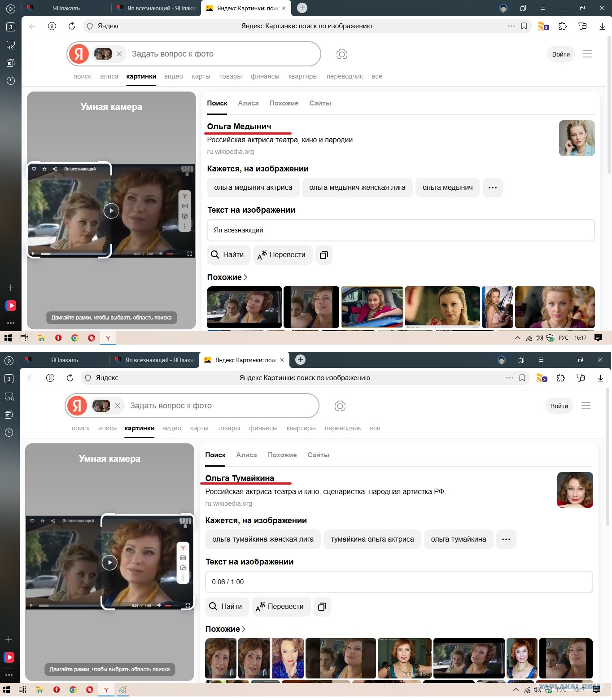Image resolution: width=612 pixels, height=700 pixels.
Task: Open ru.wikipedia.org link under Ольга Тумайкина
Action: 229,503
